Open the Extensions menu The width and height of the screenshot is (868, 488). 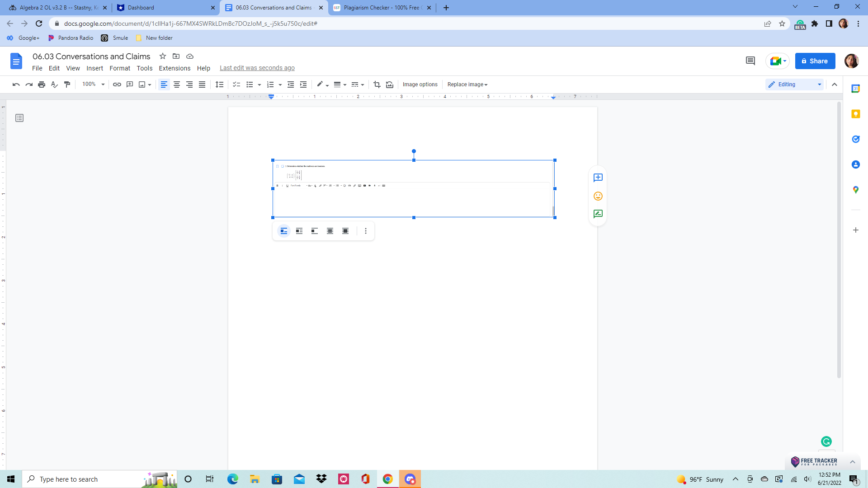(x=175, y=68)
